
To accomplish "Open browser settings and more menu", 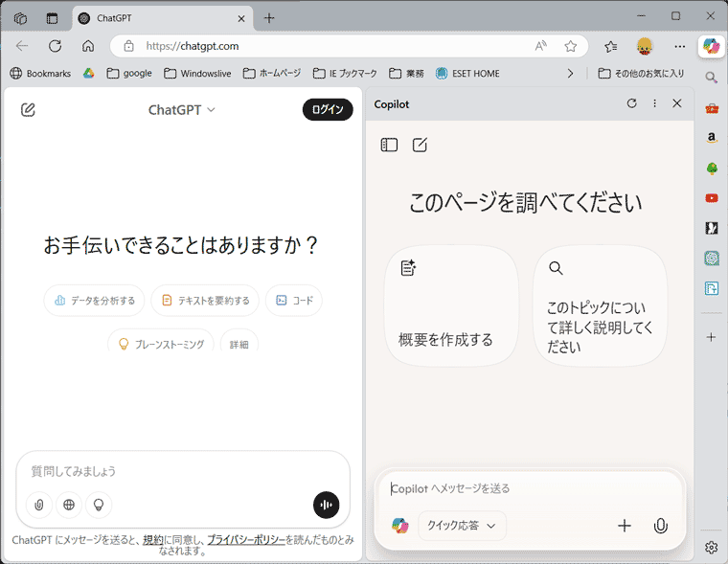I will click(x=680, y=46).
